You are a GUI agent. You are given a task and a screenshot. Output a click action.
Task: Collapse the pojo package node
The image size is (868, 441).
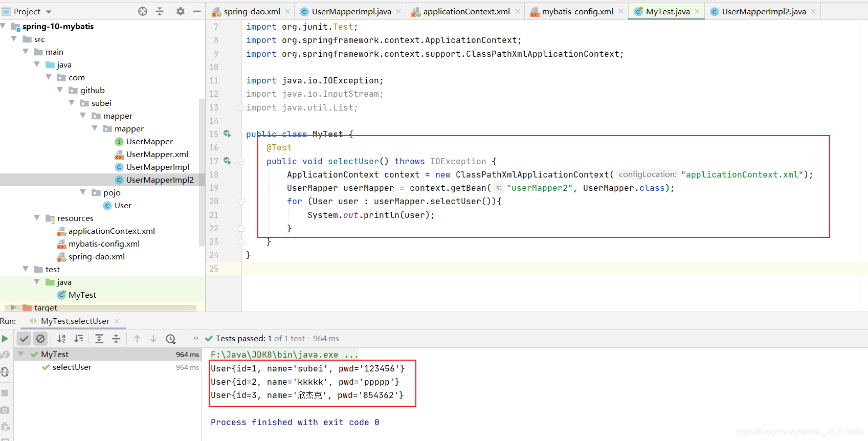(x=83, y=192)
